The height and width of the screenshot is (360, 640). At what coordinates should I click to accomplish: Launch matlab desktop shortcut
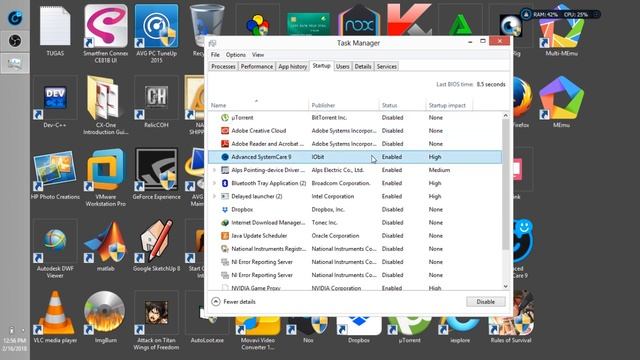[106, 245]
